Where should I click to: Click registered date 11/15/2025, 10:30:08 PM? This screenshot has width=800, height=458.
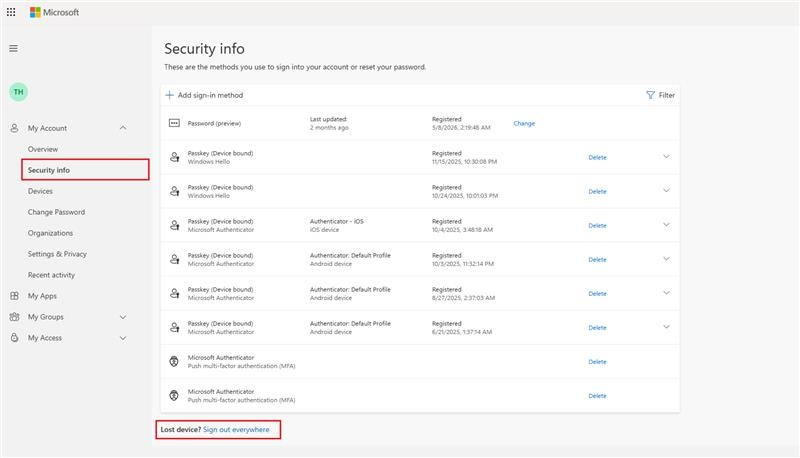pos(464,162)
